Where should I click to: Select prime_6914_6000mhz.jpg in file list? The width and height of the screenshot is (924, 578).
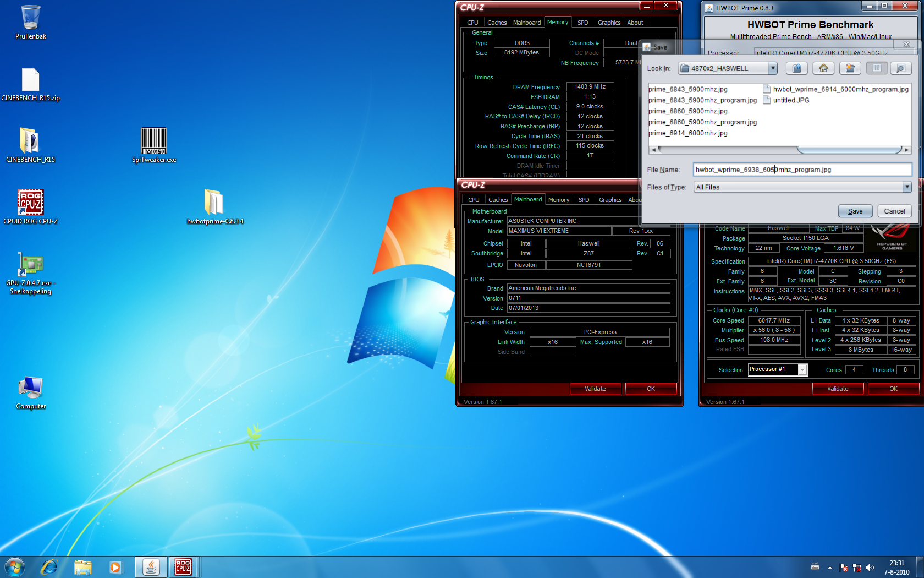pos(687,133)
